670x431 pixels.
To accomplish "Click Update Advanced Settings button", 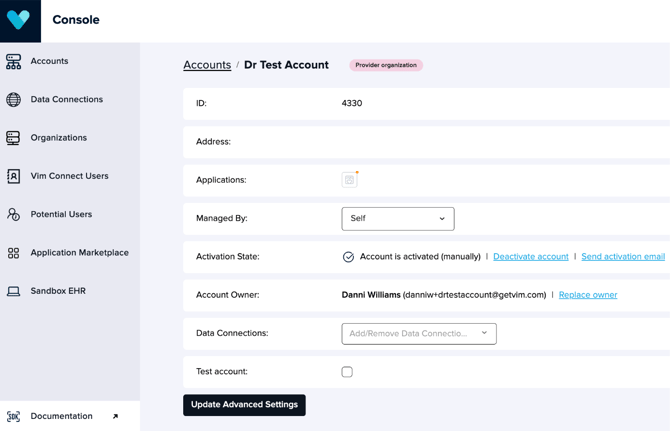I will [244, 405].
